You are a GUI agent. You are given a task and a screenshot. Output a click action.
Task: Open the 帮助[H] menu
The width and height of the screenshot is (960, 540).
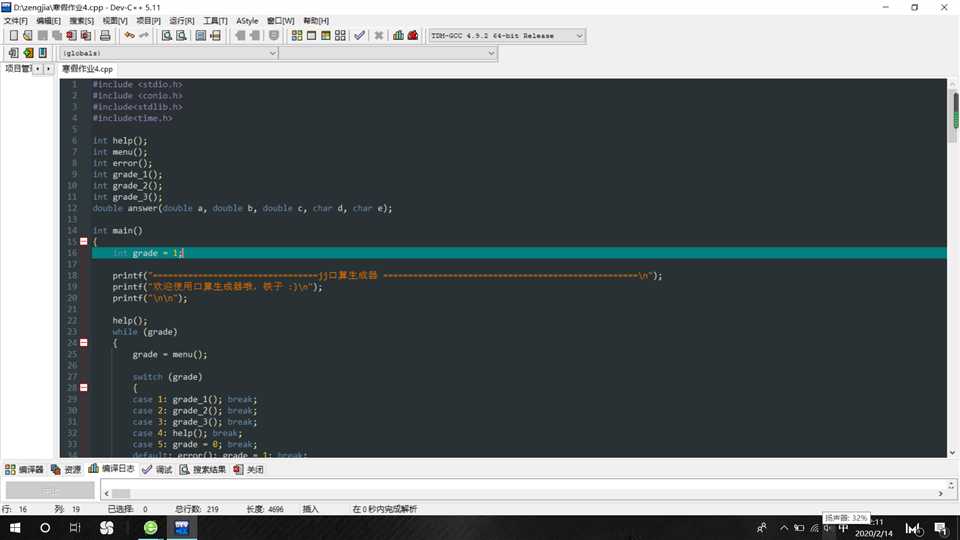tap(316, 21)
